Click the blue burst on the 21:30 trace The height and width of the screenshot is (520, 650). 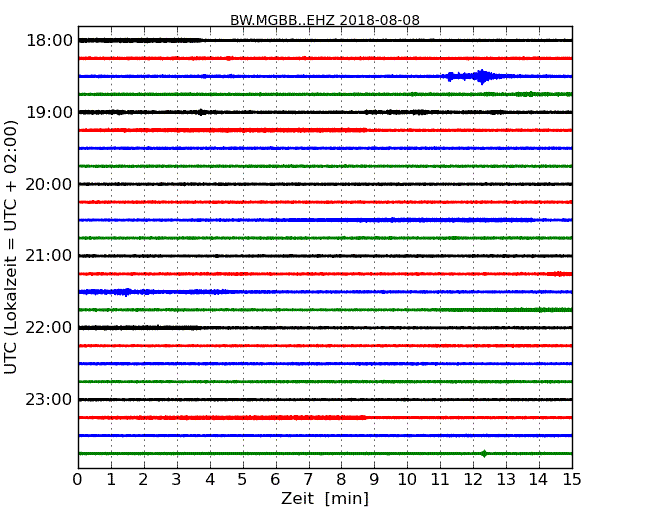click(126, 292)
